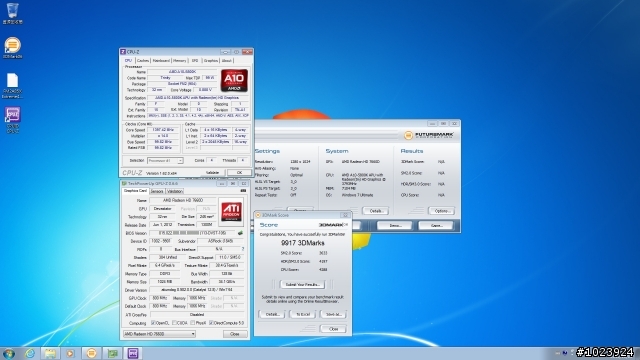The image size is (640, 360).
Task: Open Windows Explorer folder in taskbar
Action: click(x=50, y=353)
